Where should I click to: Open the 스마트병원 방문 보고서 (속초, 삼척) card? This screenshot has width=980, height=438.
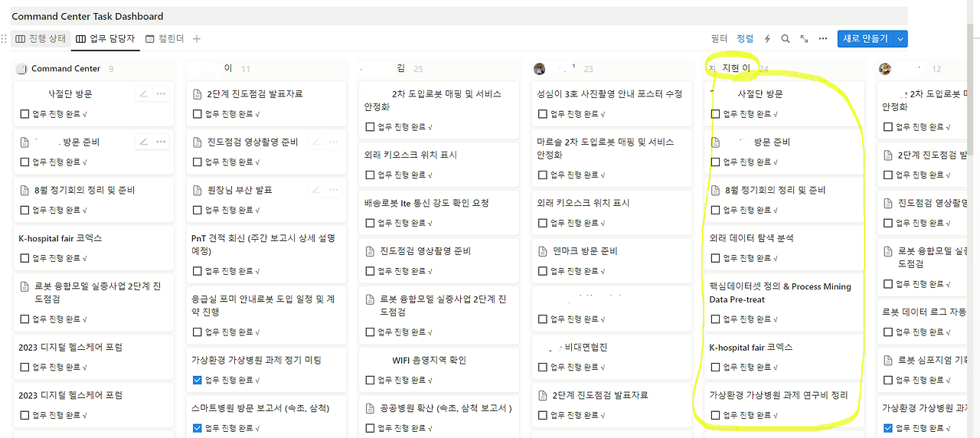[266, 416]
